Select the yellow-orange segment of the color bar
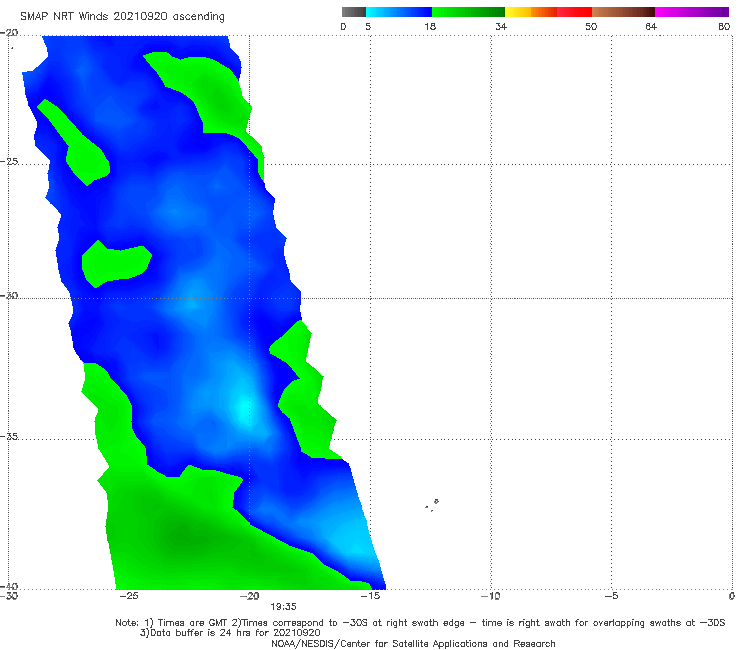The height and width of the screenshot is (650, 740). (531, 12)
